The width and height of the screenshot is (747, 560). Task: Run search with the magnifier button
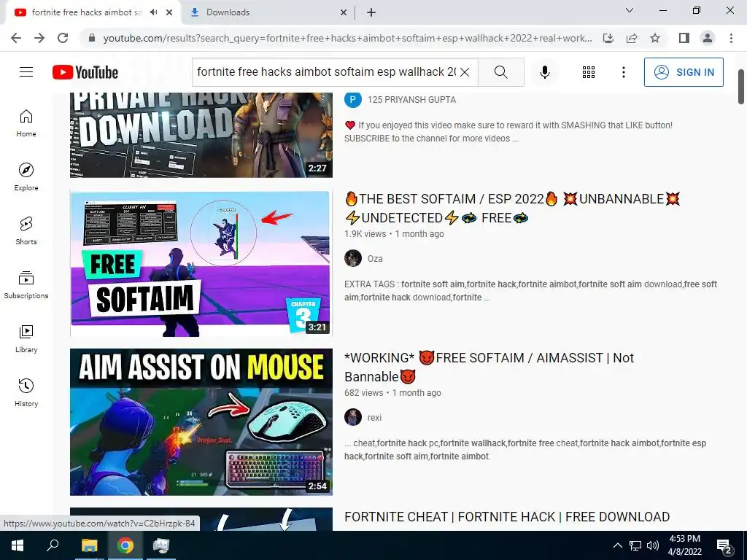point(500,72)
